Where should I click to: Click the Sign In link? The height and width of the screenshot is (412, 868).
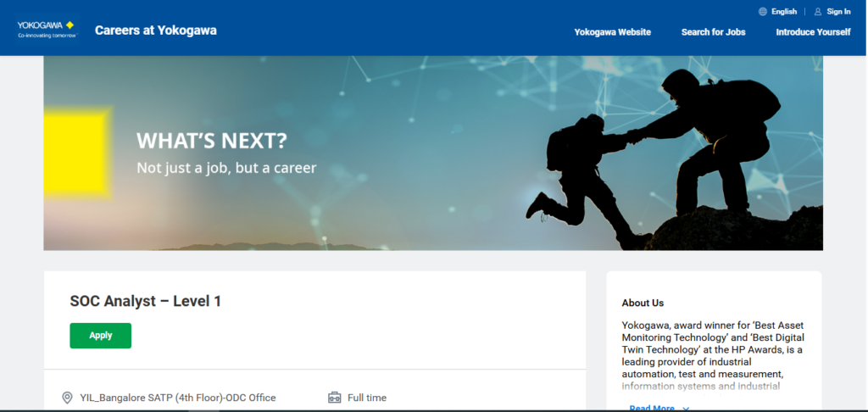838,12
